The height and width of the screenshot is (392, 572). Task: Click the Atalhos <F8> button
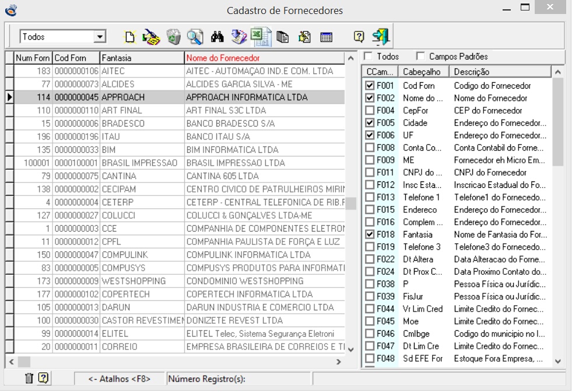pos(120,379)
